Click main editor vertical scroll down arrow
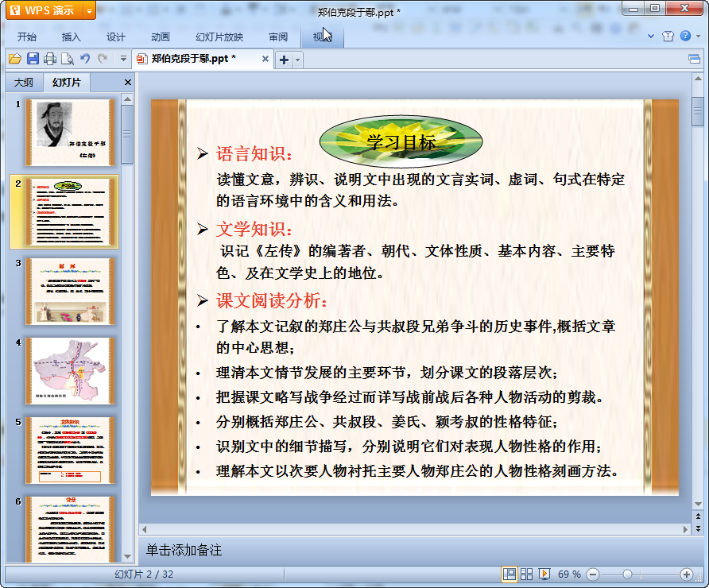 pos(698,504)
